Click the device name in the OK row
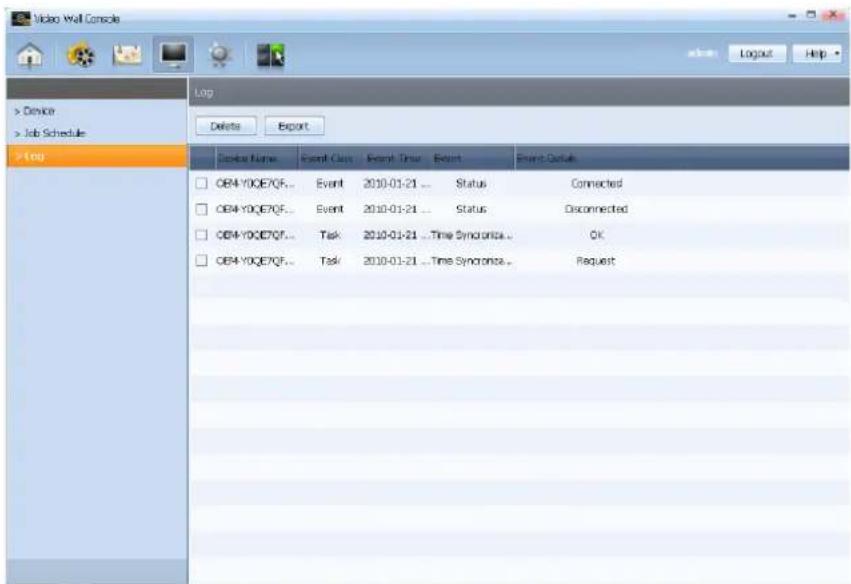The image size is (851, 584). [255, 235]
